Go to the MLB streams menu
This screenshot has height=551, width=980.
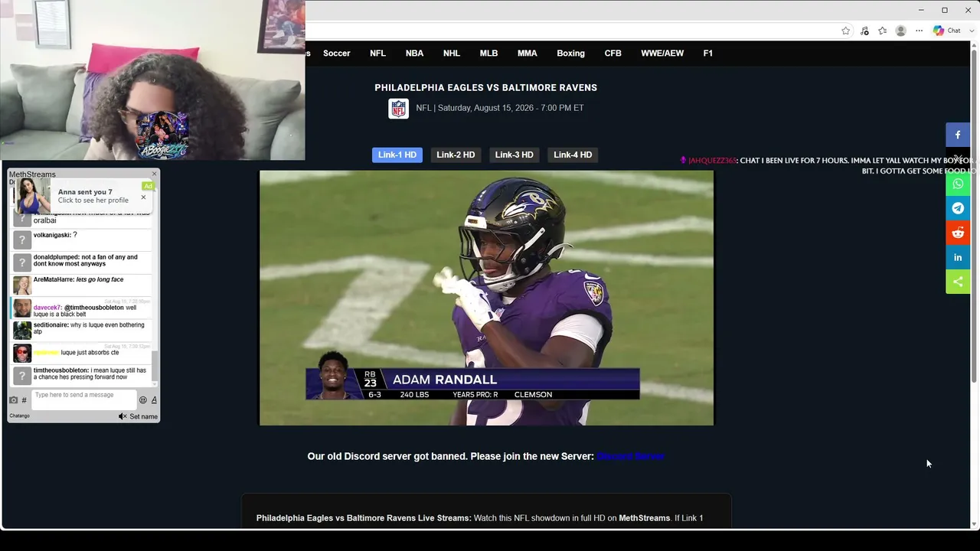point(488,53)
